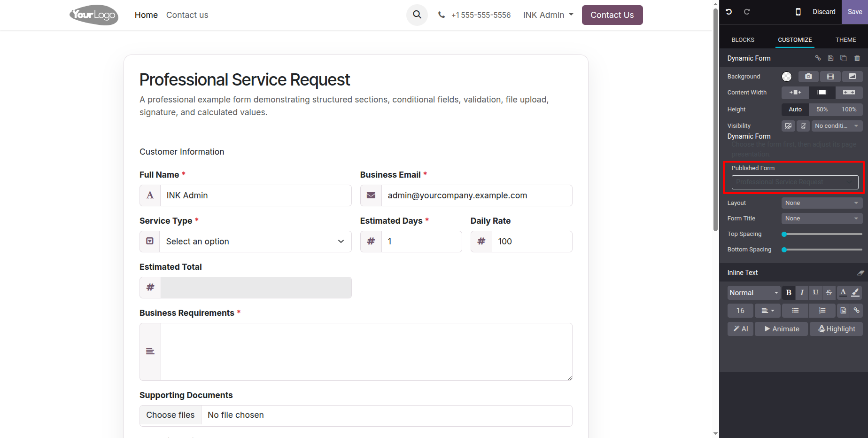Set a background image via camera icon
This screenshot has height=438, width=868.
[808, 77]
